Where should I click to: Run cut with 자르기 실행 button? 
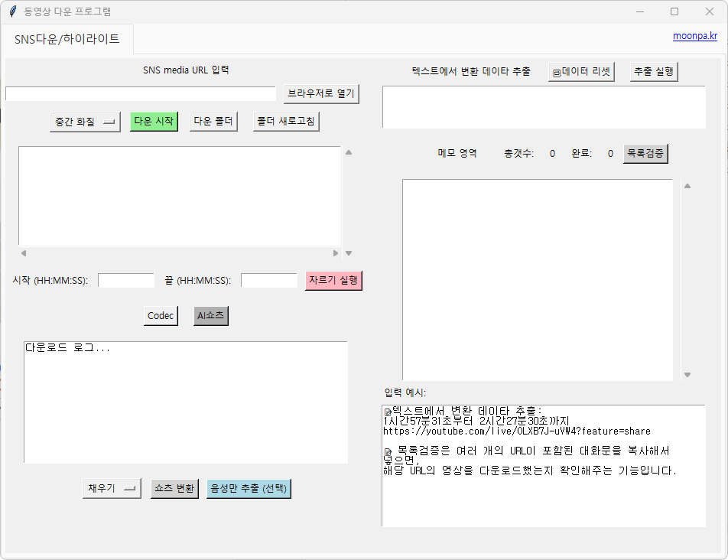pyautogui.click(x=333, y=281)
